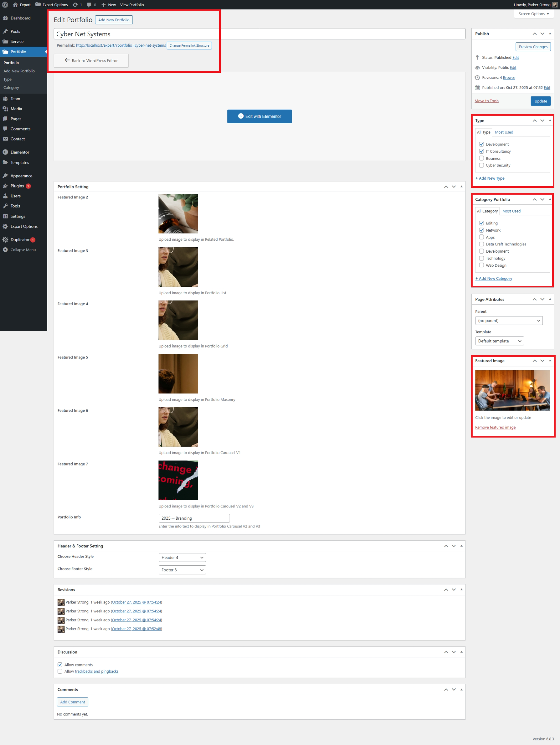Select the Most Used category tab

511,211
